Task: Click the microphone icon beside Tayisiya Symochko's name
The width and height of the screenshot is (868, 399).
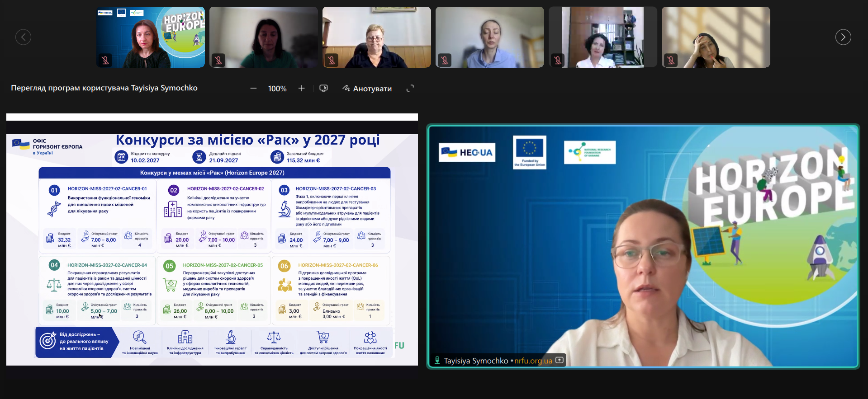Action: coord(437,360)
